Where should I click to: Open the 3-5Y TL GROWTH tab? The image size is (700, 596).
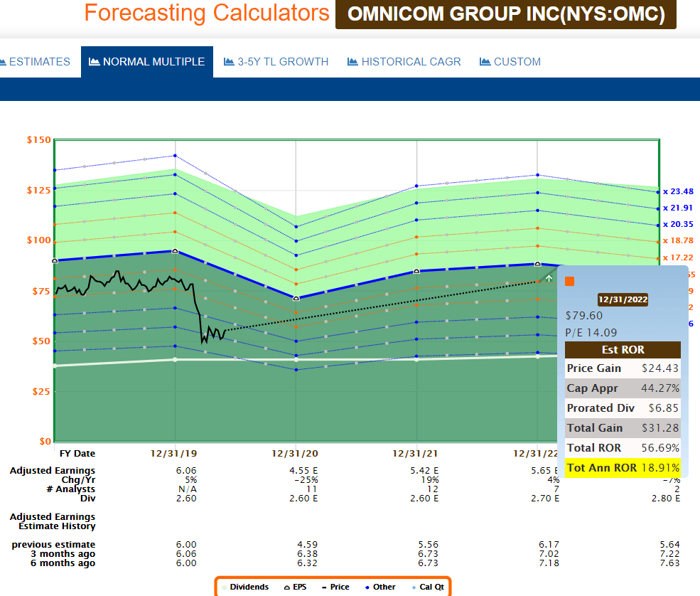276,62
